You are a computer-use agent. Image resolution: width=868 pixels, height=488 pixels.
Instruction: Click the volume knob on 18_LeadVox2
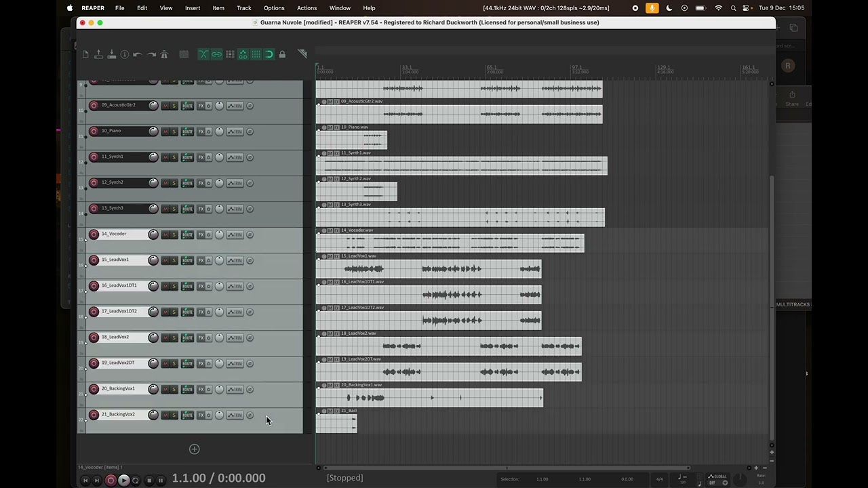pyautogui.click(x=153, y=338)
